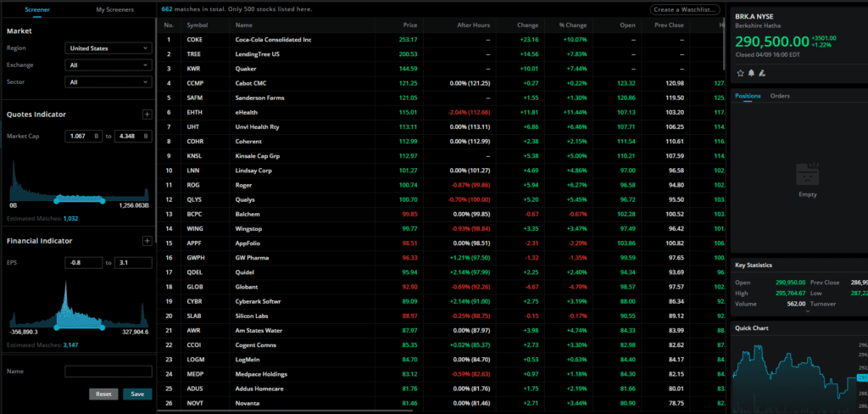Click the Market Cap slider right handle
The width and height of the screenshot is (868, 414).
[103, 201]
